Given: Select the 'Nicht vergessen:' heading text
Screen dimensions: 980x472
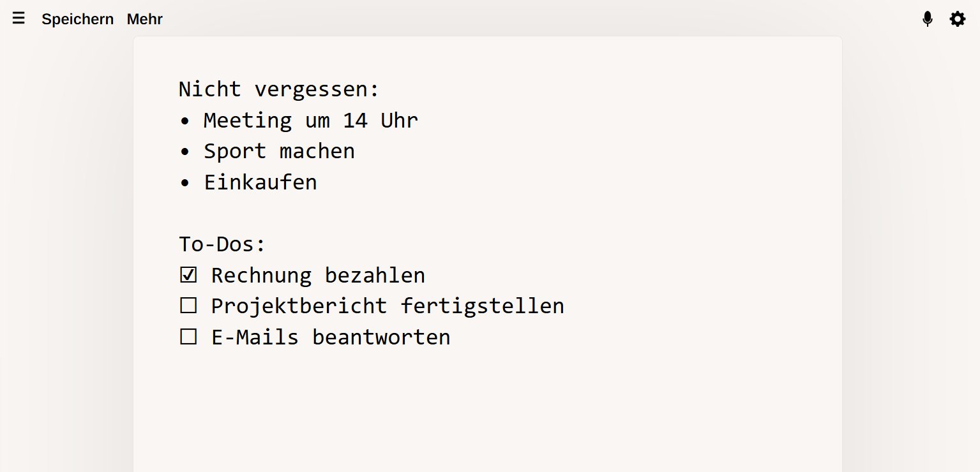Looking at the screenshot, I should (x=279, y=89).
